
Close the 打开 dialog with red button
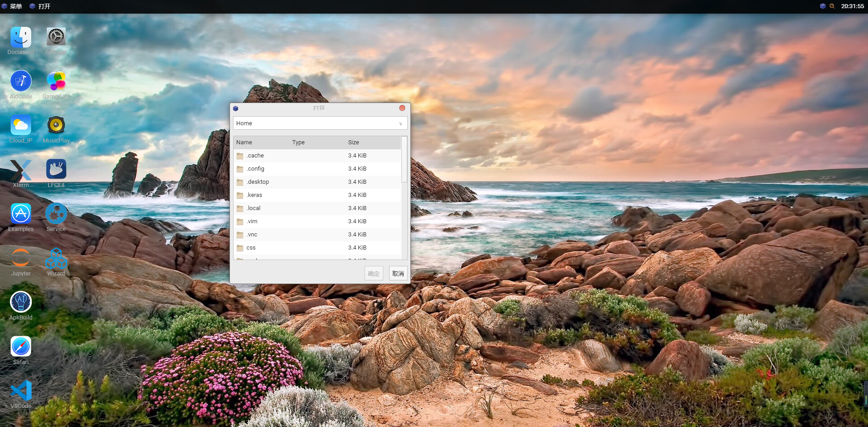point(402,108)
